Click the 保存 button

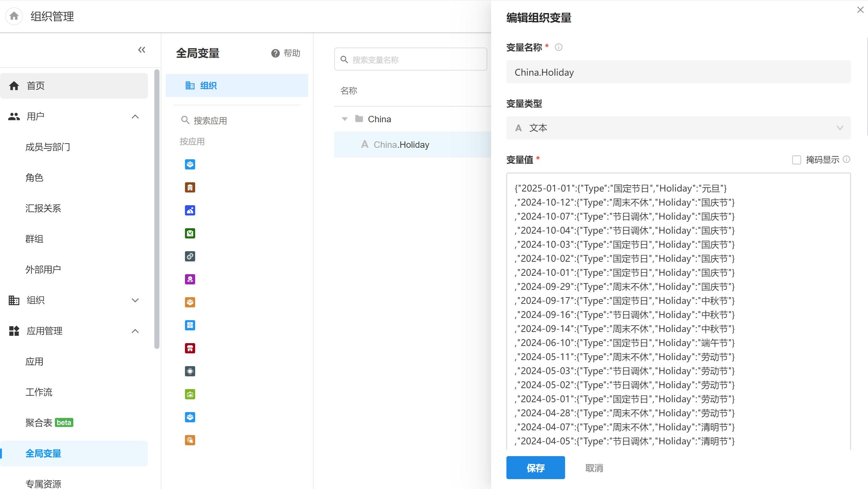(535, 468)
